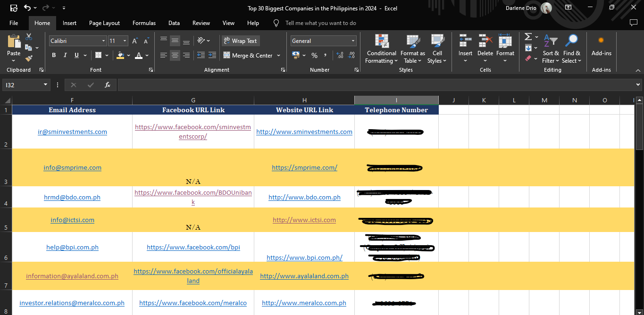Click the Insert Function fx icon
Image resolution: width=644 pixels, height=315 pixels.
pos(108,85)
